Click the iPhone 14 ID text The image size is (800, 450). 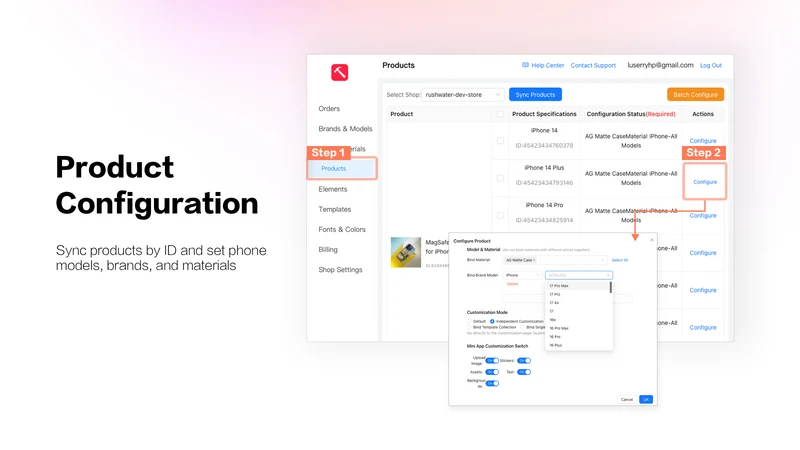(544, 145)
